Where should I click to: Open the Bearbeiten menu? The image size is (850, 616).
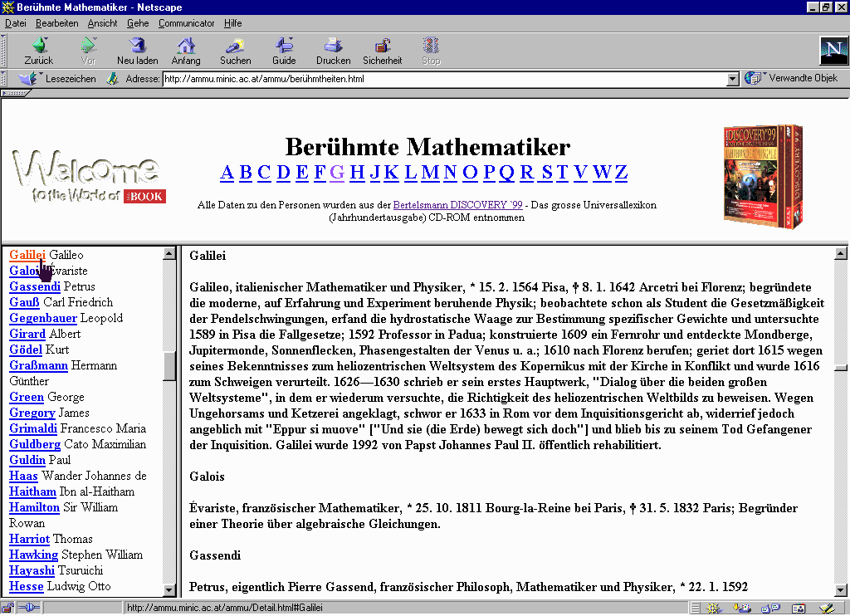[57, 23]
